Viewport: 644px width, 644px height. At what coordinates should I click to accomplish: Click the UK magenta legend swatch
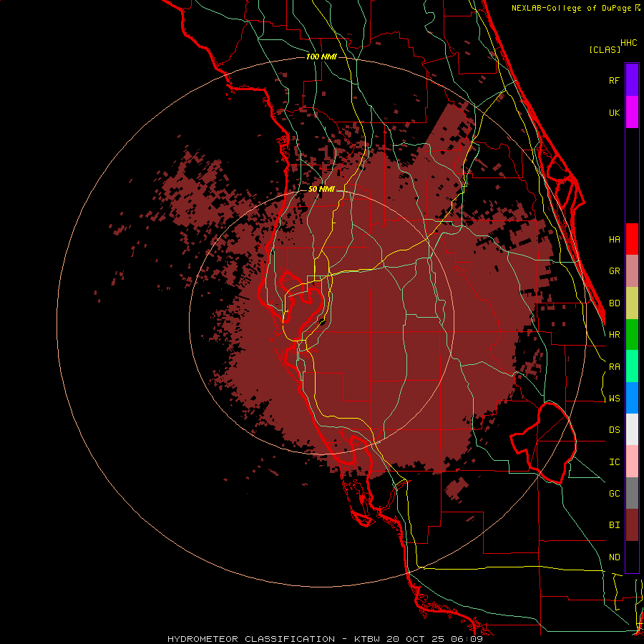pyautogui.click(x=632, y=112)
